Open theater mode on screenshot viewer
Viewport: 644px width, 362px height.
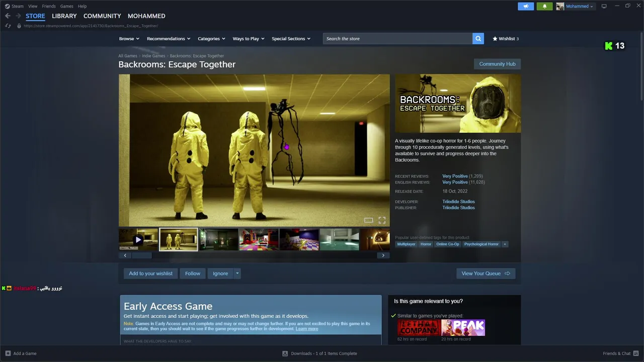(x=368, y=220)
